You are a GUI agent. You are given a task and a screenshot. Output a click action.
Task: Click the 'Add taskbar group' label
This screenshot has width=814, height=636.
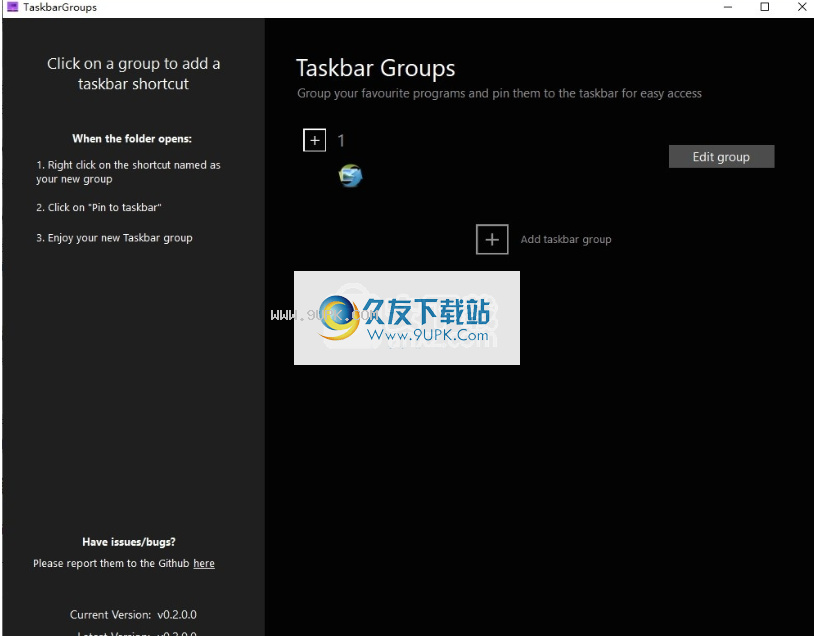tap(566, 239)
